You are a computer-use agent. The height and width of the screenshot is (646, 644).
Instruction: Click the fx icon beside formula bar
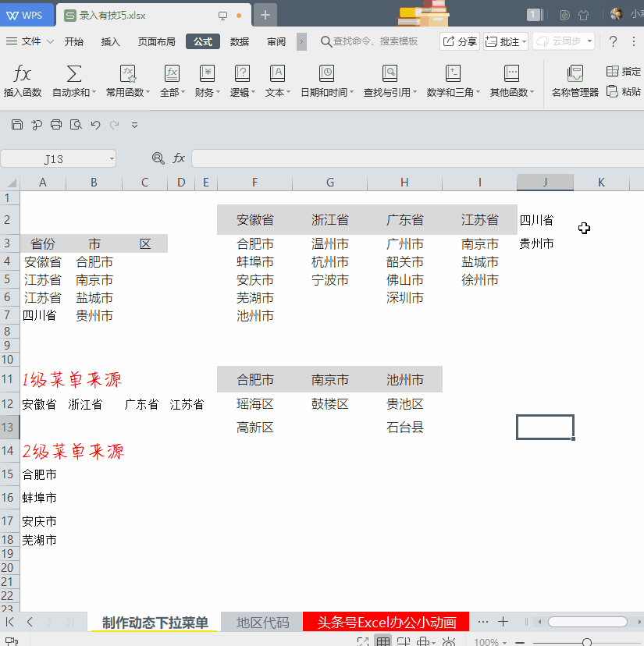tap(179, 158)
